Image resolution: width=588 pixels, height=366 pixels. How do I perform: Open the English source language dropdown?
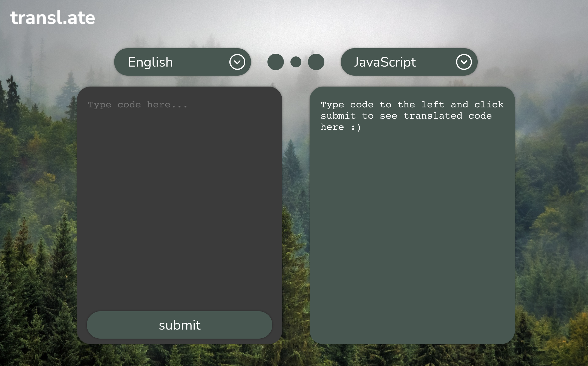pos(182,62)
